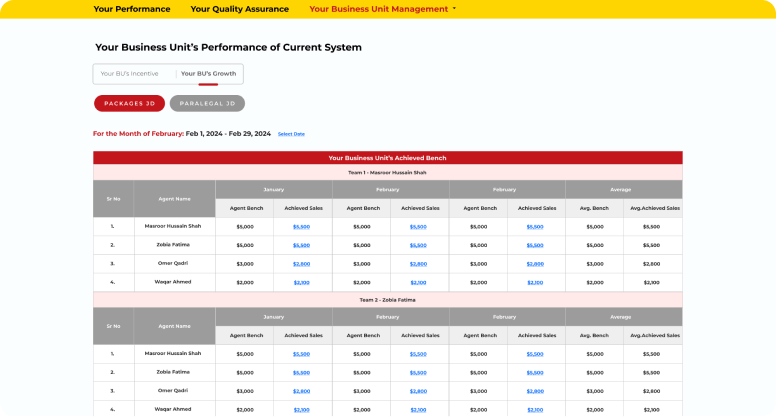The image size is (776, 417).
Task: Click the Feb 1, 2024 - Feb 29, 2024 date range
Action: click(228, 134)
